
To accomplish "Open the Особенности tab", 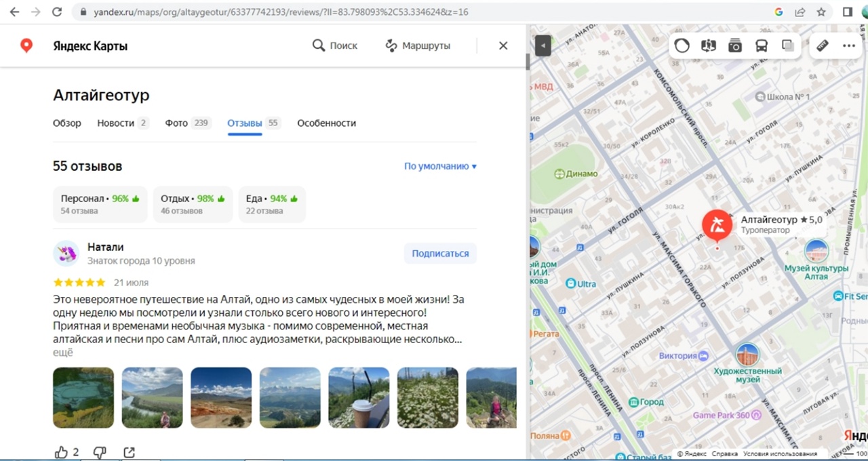I will pyautogui.click(x=326, y=123).
